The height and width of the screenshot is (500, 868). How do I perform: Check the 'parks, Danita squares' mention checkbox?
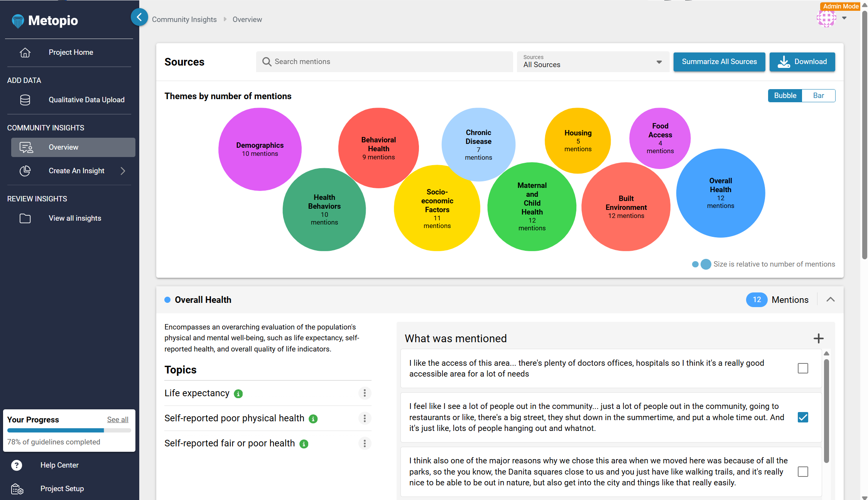pyautogui.click(x=803, y=472)
